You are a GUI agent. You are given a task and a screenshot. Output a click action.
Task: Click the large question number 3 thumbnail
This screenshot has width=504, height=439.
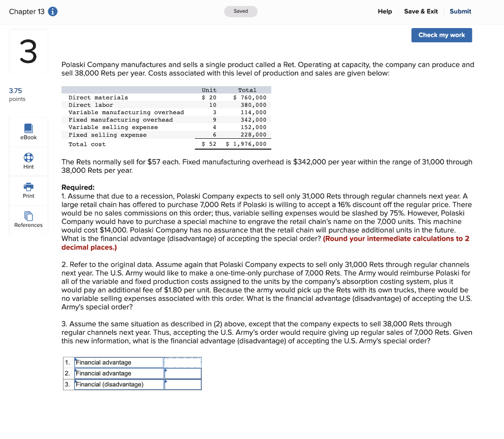coord(28,51)
